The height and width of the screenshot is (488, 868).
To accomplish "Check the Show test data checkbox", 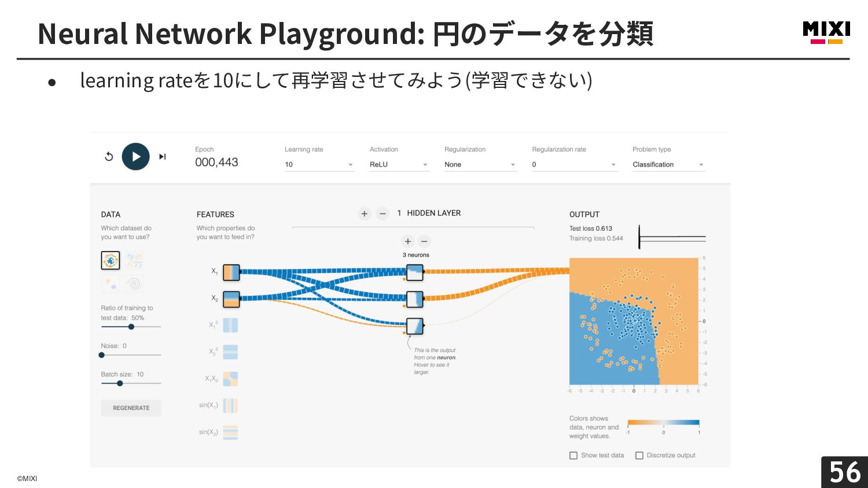I will [x=573, y=456].
